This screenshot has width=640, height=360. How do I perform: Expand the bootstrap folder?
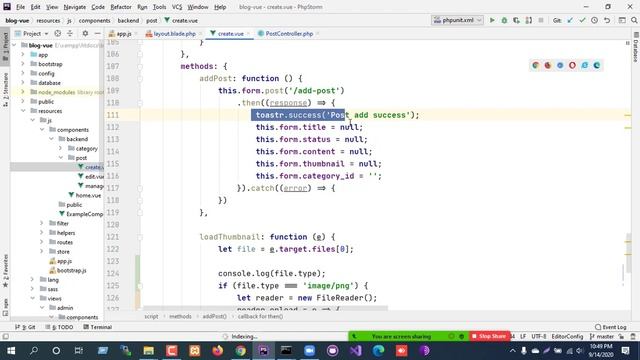click(x=23, y=64)
